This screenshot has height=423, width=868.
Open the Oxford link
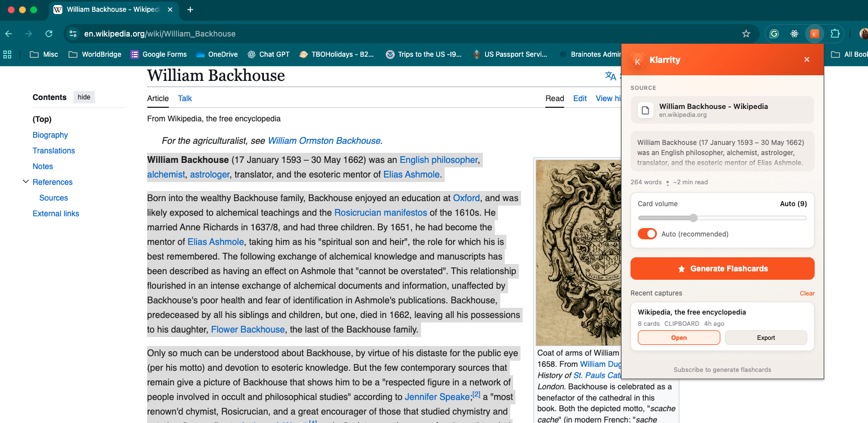coord(467,198)
